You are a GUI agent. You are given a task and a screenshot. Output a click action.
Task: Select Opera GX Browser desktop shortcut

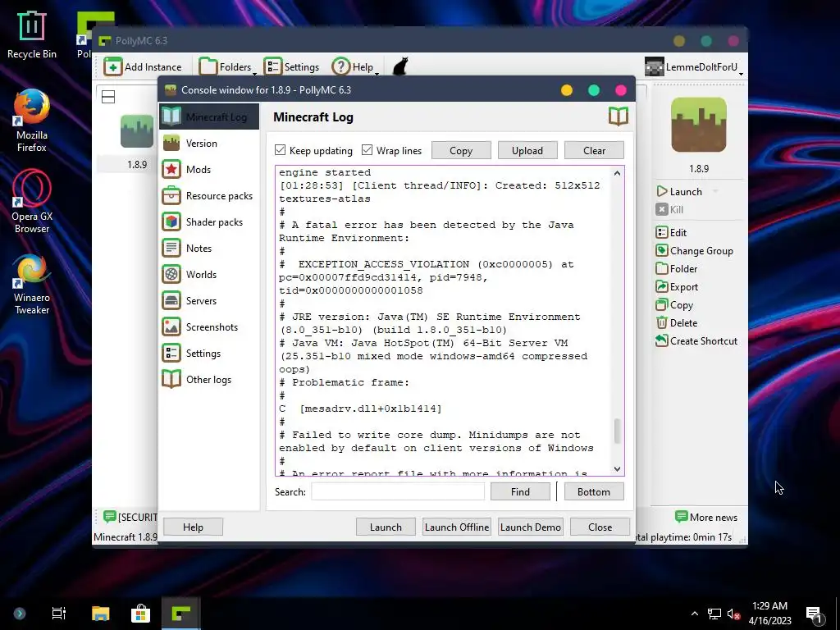pyautogui.click(x=32, y=202)
